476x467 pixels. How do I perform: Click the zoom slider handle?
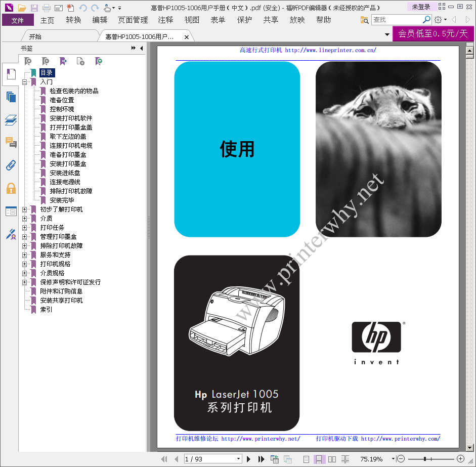[x=425, y=459]
